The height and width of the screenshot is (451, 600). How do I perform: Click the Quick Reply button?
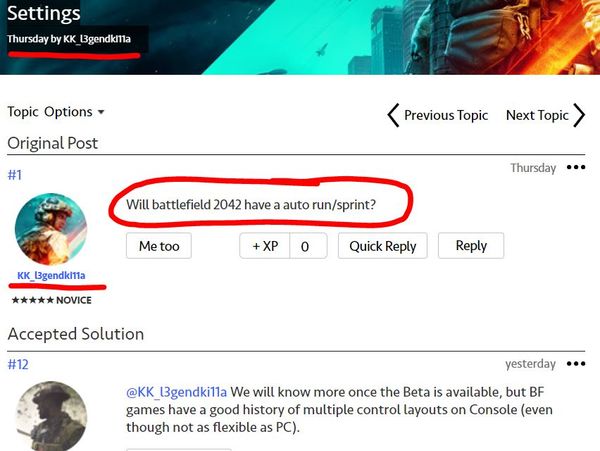click(383, 246)
